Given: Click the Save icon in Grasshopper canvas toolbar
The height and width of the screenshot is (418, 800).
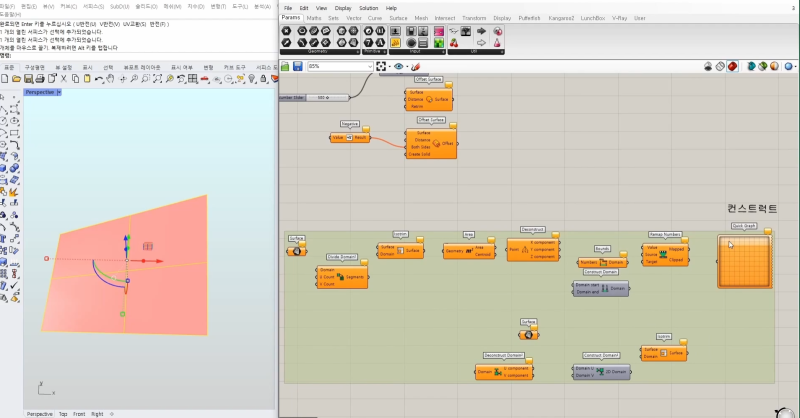Looking at the screenshot, I should (x=297, y=66).
